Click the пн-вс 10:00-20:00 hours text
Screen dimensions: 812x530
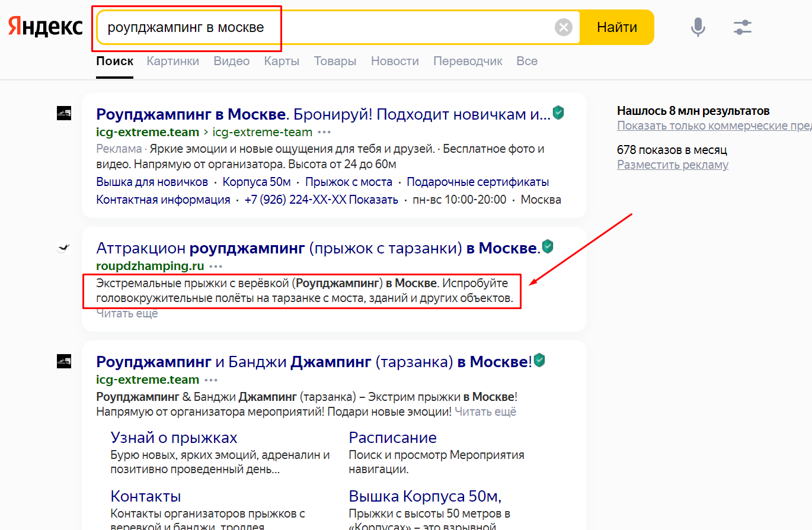coord(459,200)
